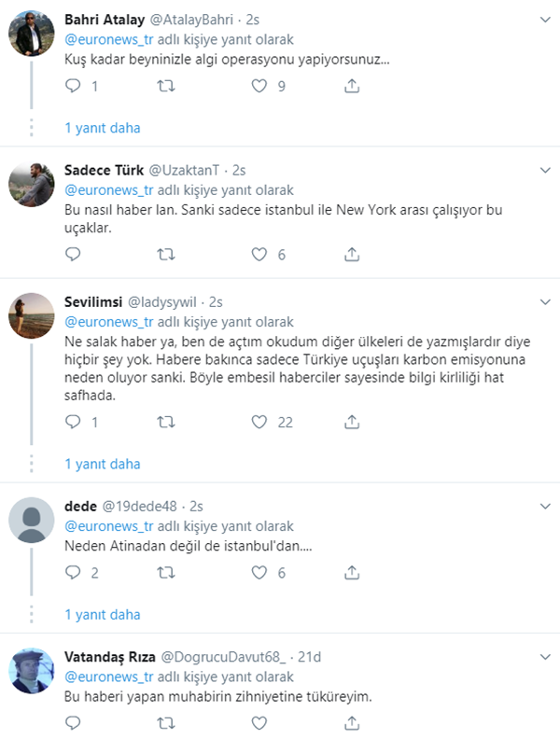The width and height of the screenshot is (560, 739).
Task: Show 1 more reply under dede's tweet
Action: pyautogui.click(x=103, y=615)
